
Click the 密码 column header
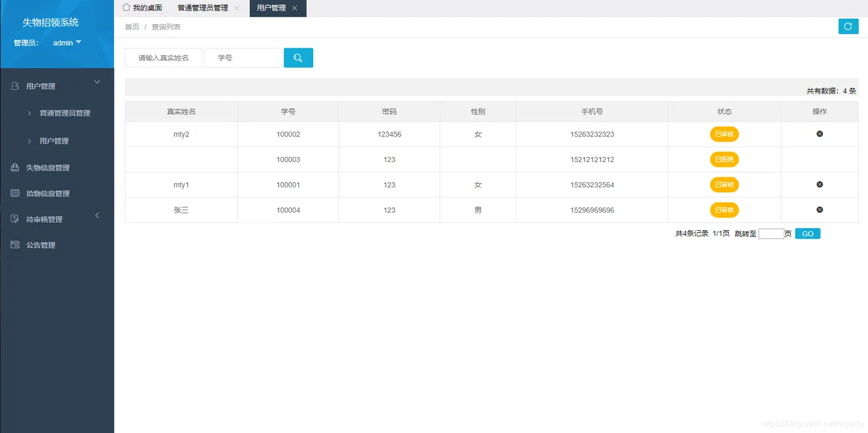(389, 112)
